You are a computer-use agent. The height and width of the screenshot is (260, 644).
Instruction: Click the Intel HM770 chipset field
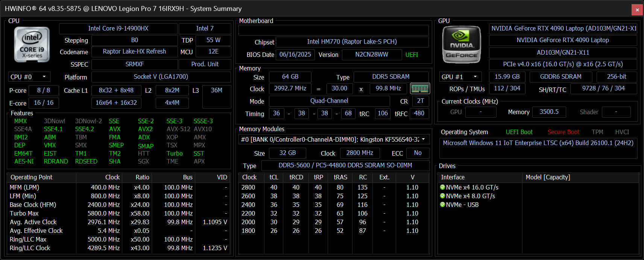[x=352, y=42]
